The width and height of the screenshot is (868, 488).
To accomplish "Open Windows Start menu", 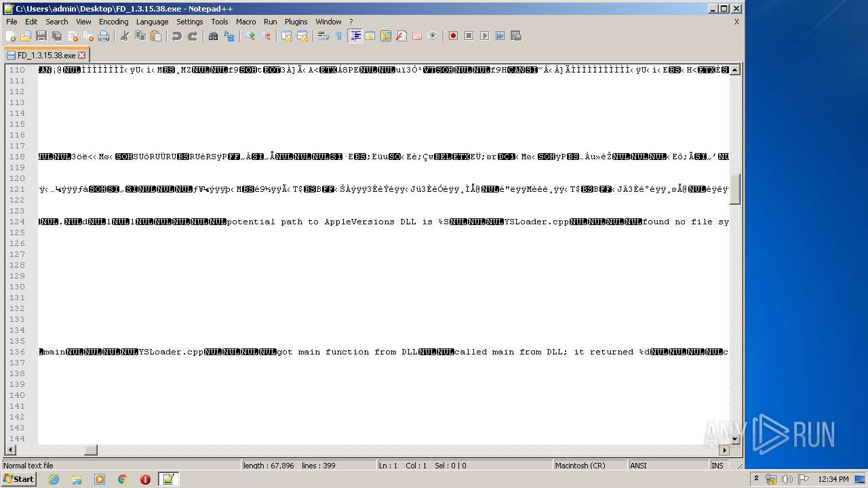I will (18, 479).
